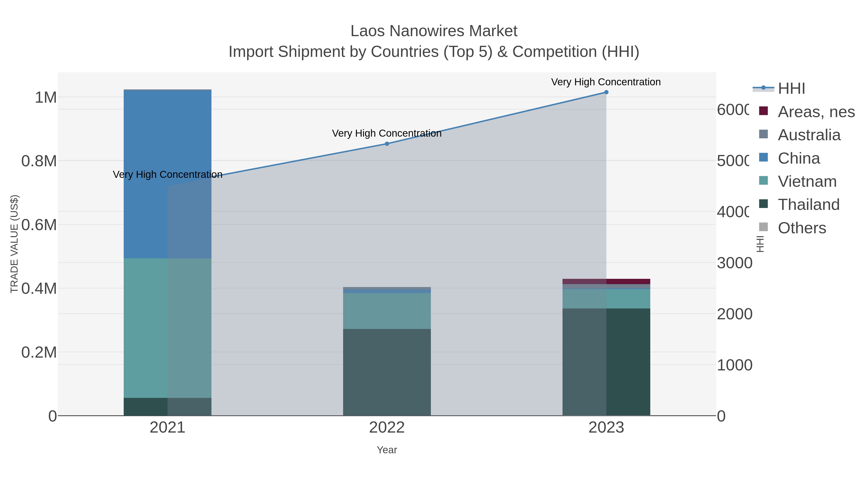The width and height of the screenshot is (868, 488).
Task: Toggle the Areas, nes legend entry
Action: point(807,112)
